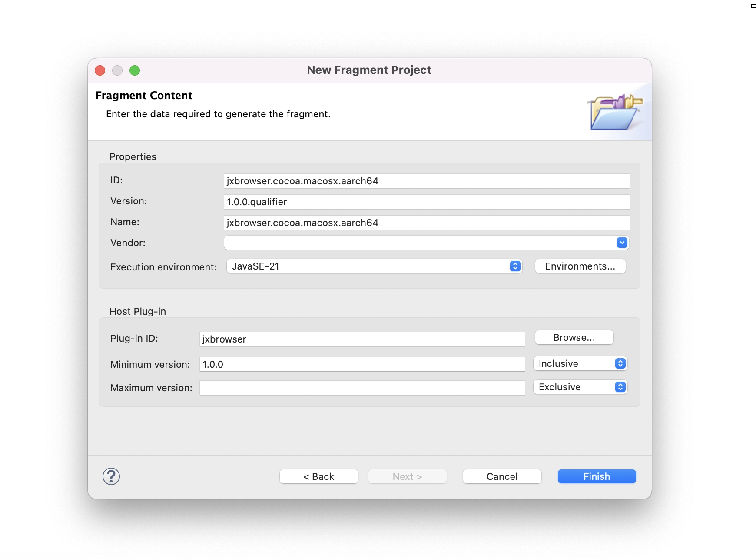This screenshot has width=756, height=559.
Task: Click the Host Plug-in group label
Action: 138,311
